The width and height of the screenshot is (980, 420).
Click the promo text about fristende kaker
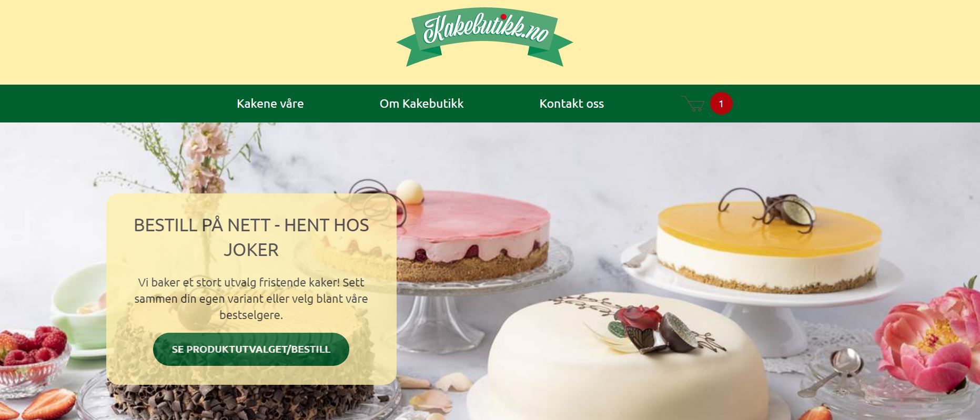point(251,299)
